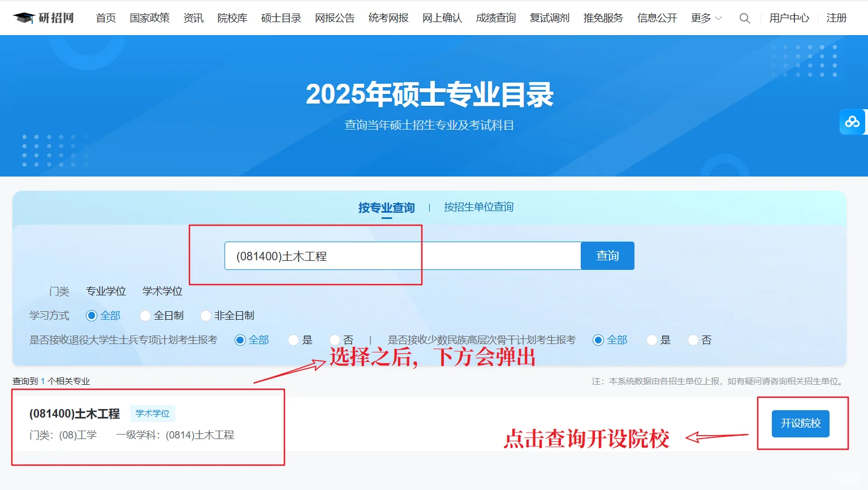Click 开设院校 to view schools

point(800,423)
